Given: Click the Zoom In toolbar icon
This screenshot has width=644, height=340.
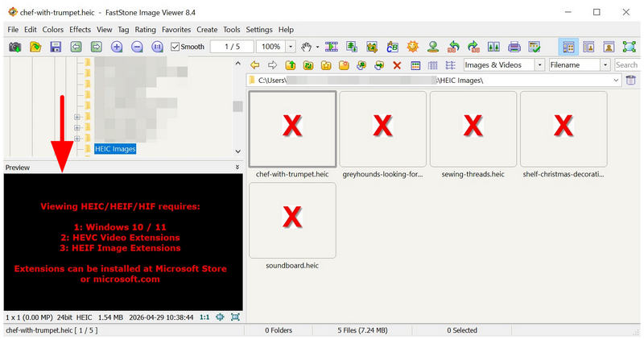Looking at the screenshot, I should (117, 47).
